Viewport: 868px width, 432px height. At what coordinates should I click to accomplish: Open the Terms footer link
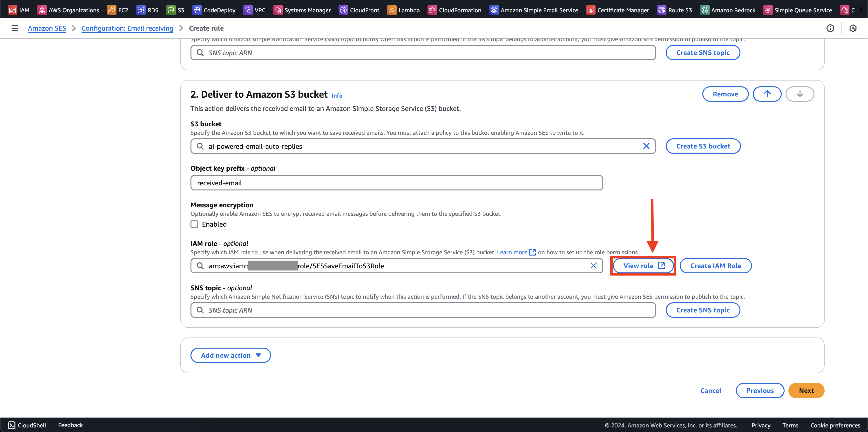(x=790, y=425)
